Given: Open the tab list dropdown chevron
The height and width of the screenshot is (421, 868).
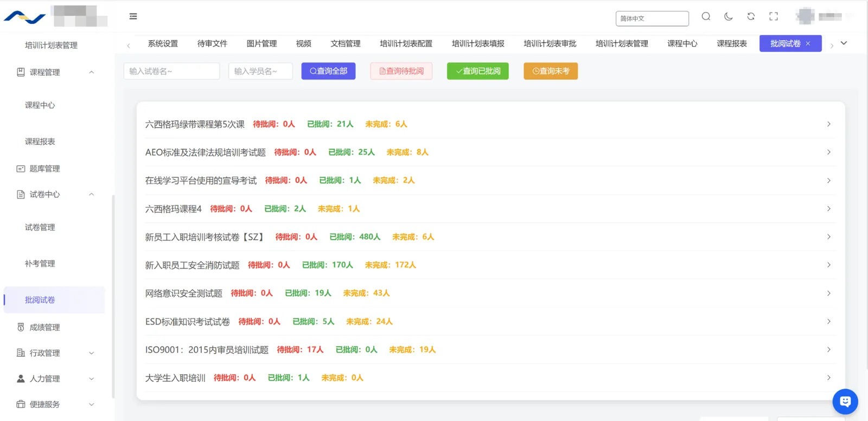Looking at the screenshot, I should point(844,43).
